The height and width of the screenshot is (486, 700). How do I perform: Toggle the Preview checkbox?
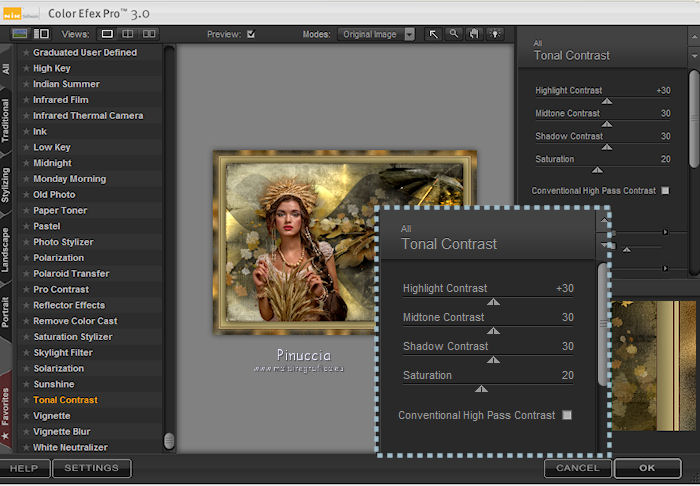(x=251, y=34)
